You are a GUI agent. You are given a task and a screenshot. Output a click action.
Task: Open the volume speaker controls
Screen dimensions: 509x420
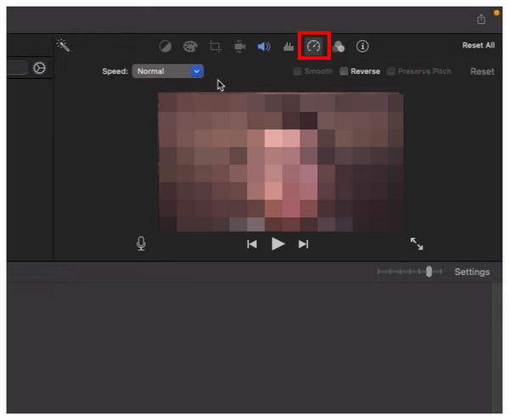[264, 47]
